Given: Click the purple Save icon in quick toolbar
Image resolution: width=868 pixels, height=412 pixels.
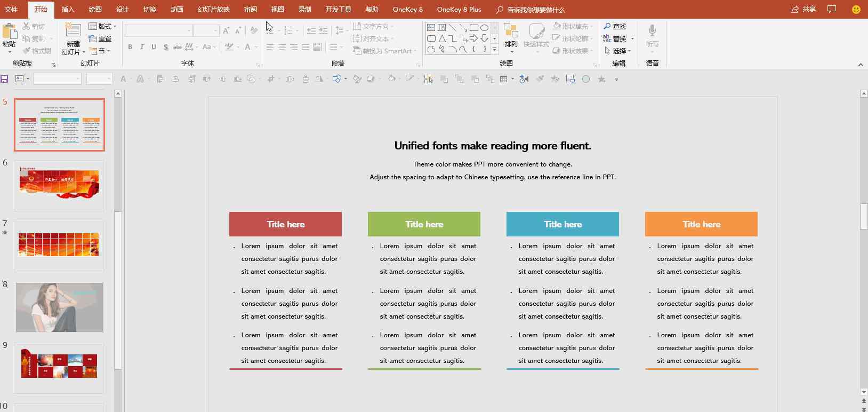Looking at the screenshot, I should click(4, 79).
